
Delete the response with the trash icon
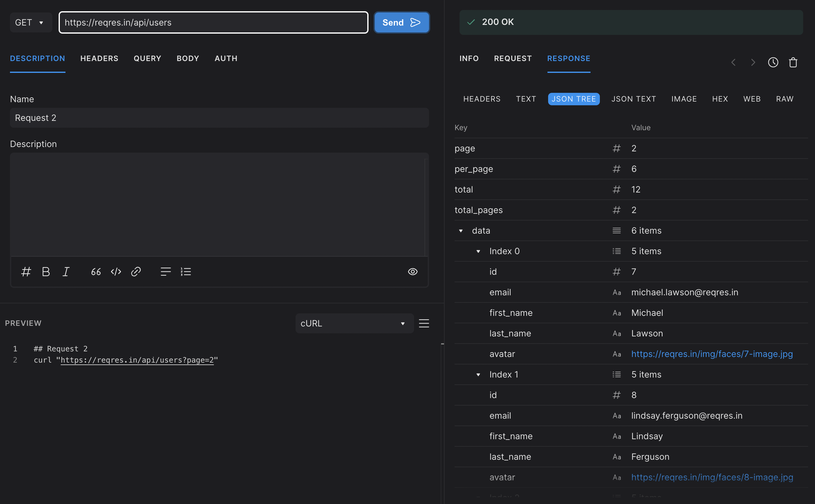point(793,62)
